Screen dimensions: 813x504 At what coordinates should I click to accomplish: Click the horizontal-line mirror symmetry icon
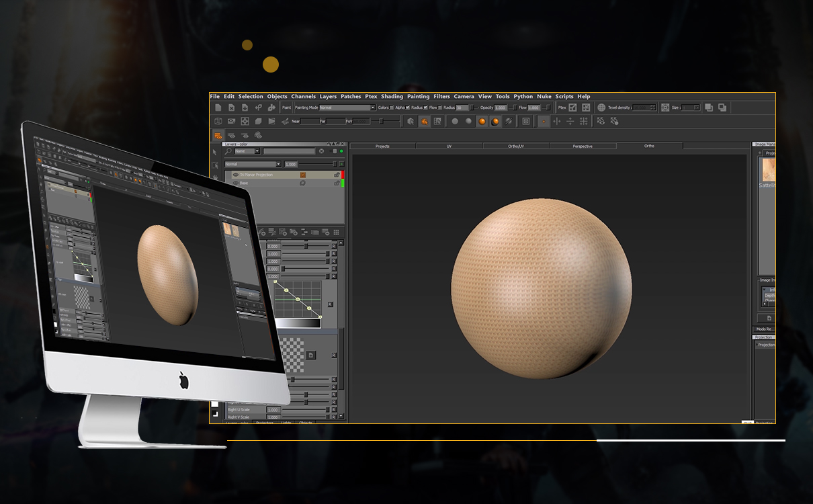point(570,122)
